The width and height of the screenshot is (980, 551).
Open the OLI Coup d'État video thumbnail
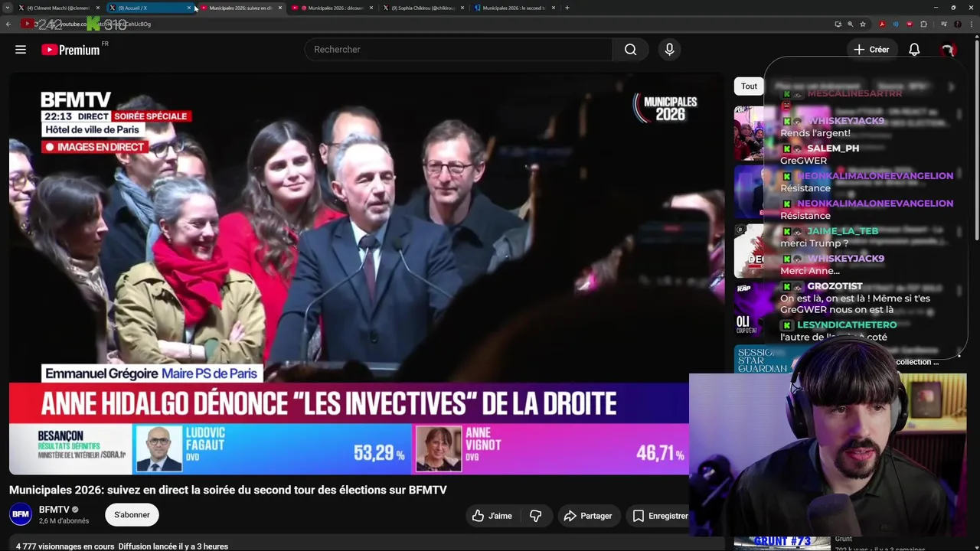click(749, 309)
